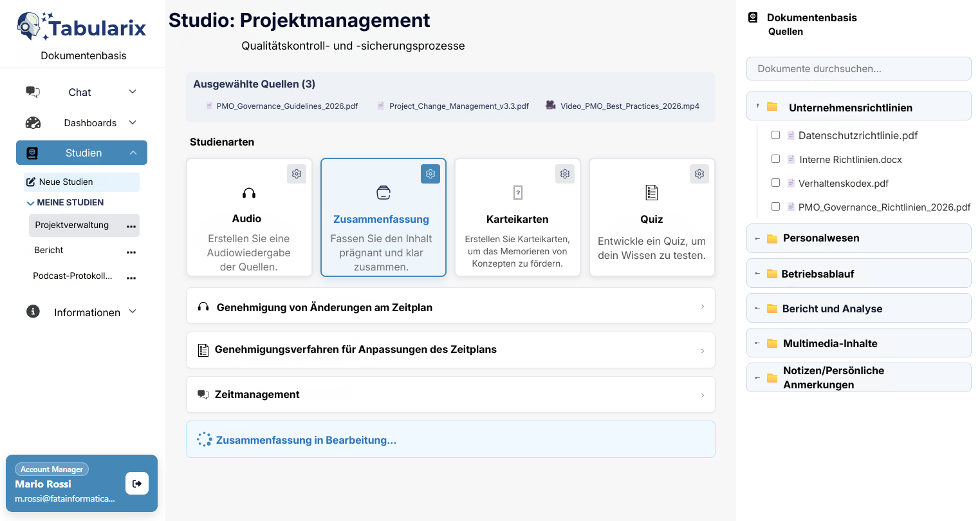Click gear icon on Zusammenfassung card
Viewport: 980px width, 521px height.
(x=430, y=174)
